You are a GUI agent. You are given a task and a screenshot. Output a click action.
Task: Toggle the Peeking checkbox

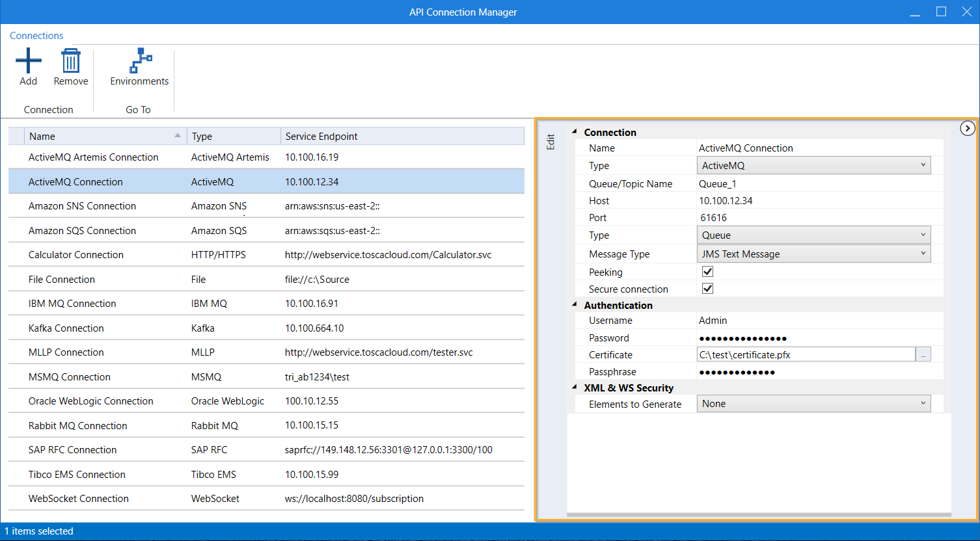707,272
